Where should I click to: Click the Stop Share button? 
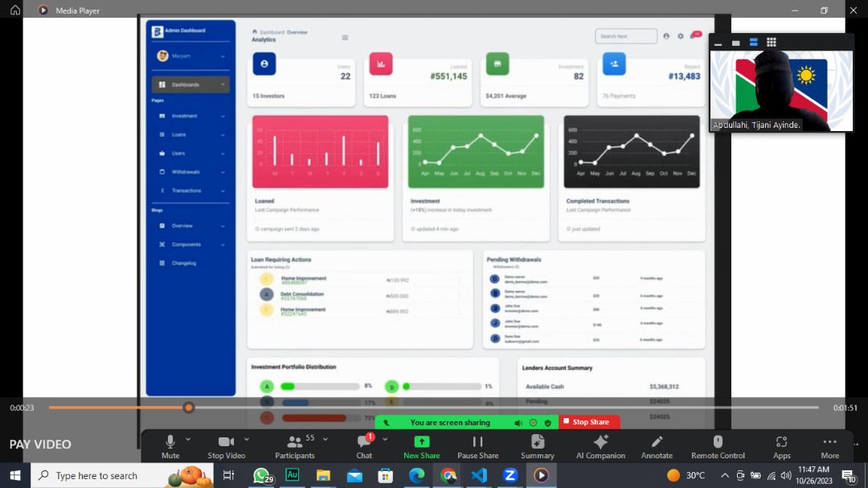click(589, 421)
